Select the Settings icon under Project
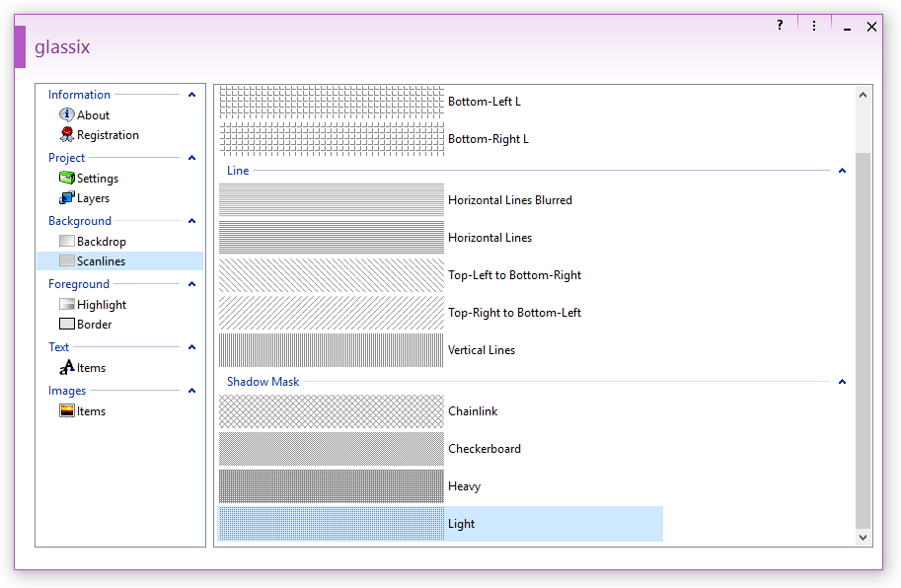The height and width of the screenshot is (588, 901). [67, 179]
